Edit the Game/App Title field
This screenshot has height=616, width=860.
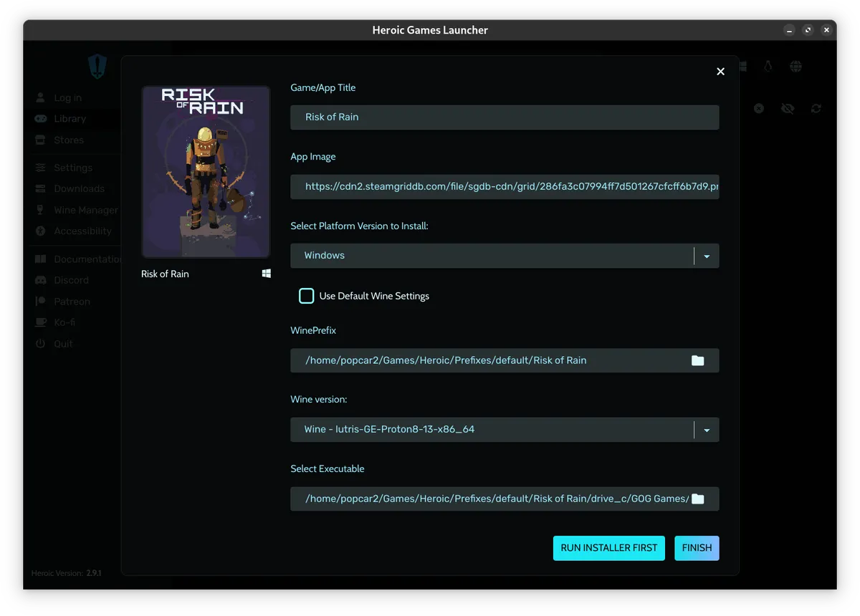(x=505, y=117)
